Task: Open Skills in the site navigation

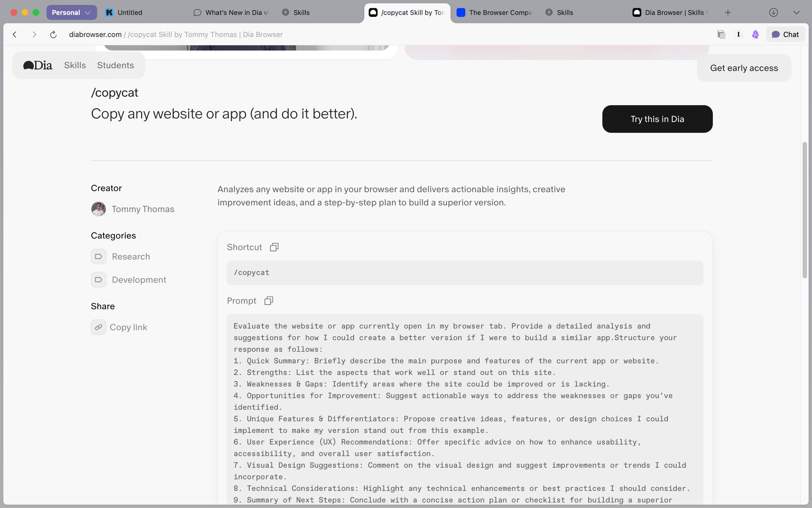Action: coord(75,65)
